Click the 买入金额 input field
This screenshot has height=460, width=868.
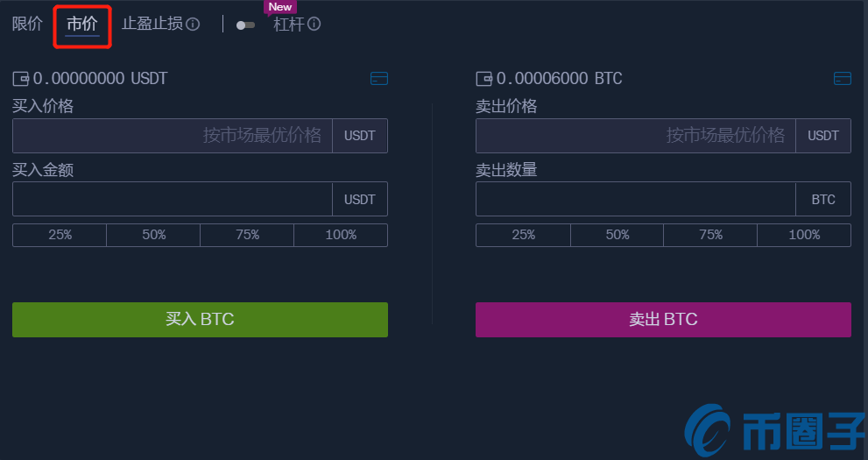pos(173,199)
